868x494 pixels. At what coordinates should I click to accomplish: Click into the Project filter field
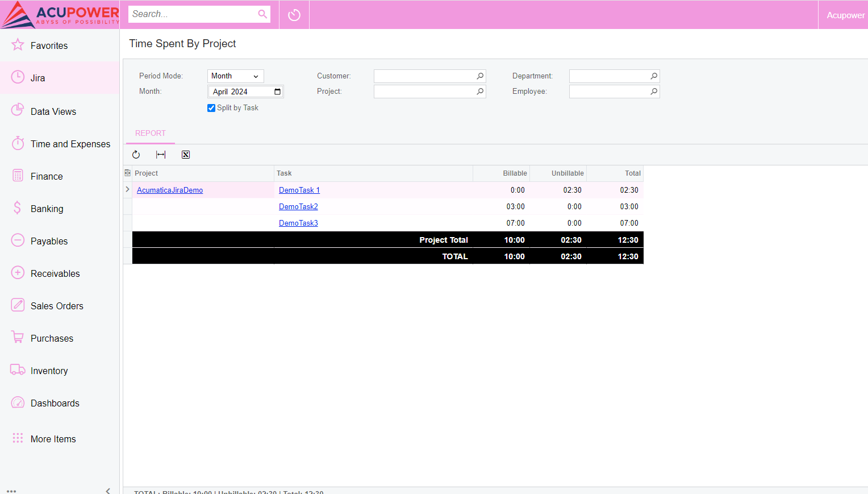[x=424, y=92]
